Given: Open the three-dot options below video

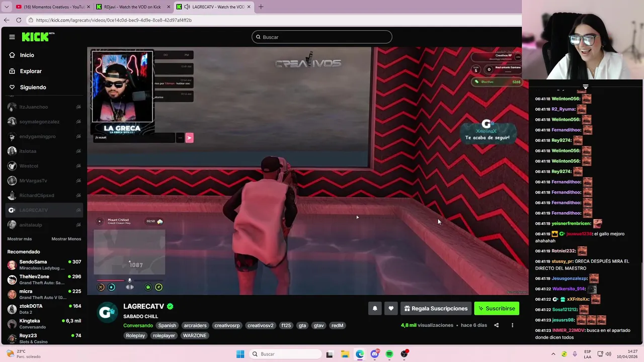Looking at the screenshot, I should (x=512, y=325).
